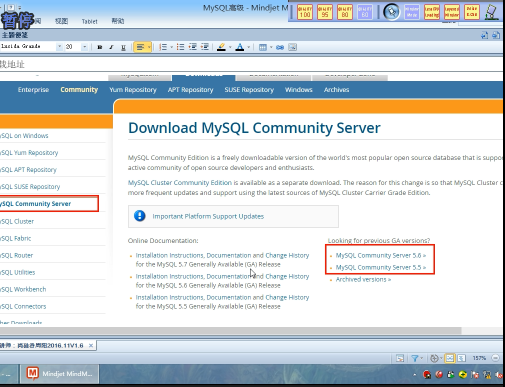This screenshot has width=505, height=387.
Task: Open the insert table dropdown arrow
Action: click(x=271, y=47)
